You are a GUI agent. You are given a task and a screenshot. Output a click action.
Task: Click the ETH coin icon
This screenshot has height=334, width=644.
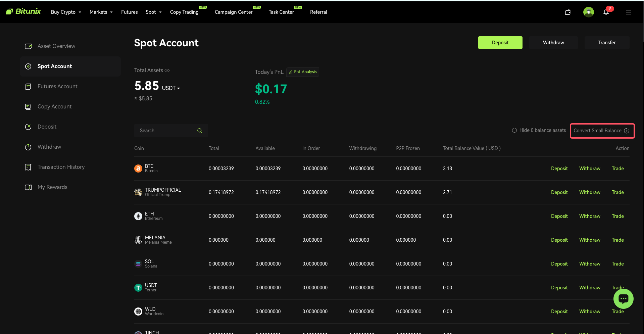[x=138, y=216]
